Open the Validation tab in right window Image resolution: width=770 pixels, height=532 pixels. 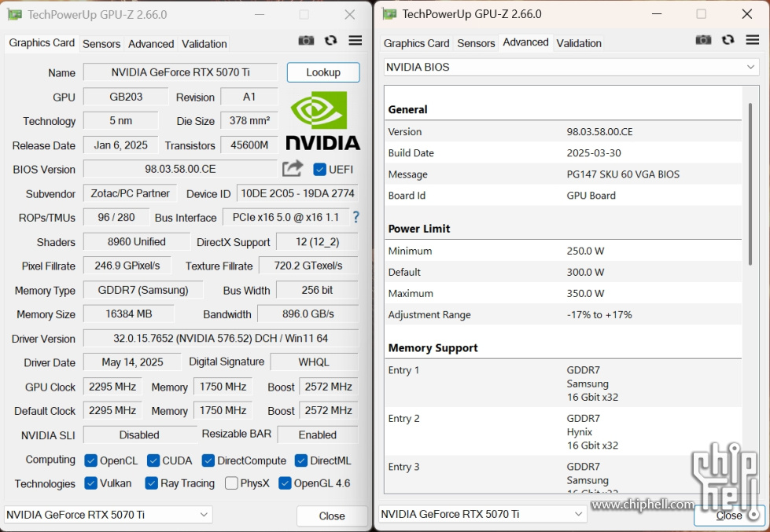pyautogui.click(x=579, y=44)
